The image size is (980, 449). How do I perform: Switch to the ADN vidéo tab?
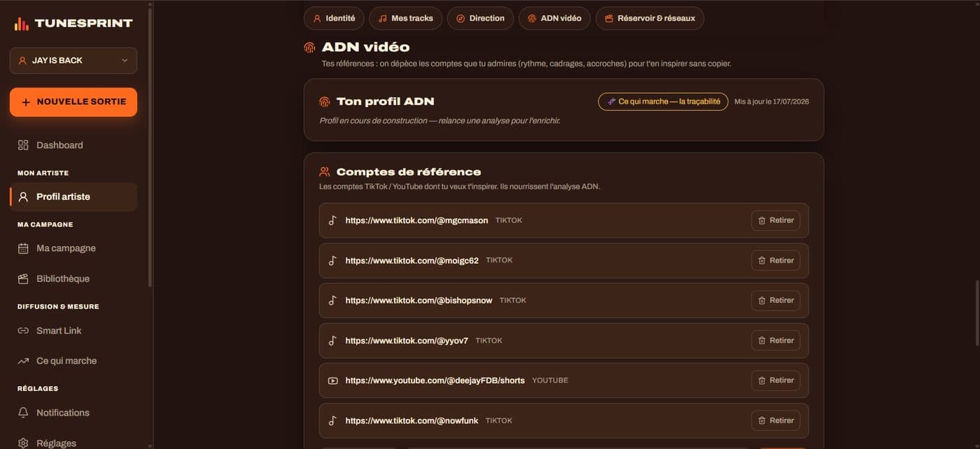(554, 18)
